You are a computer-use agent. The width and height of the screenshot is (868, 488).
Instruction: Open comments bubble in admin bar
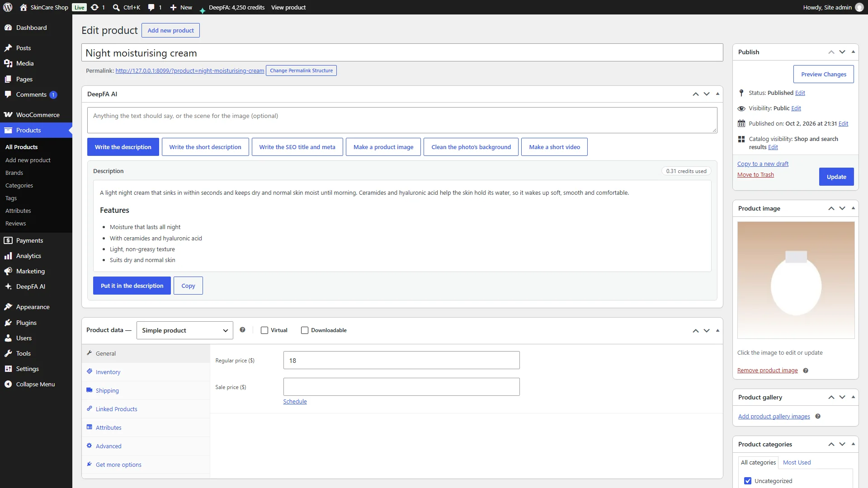(x=155, y=7)
